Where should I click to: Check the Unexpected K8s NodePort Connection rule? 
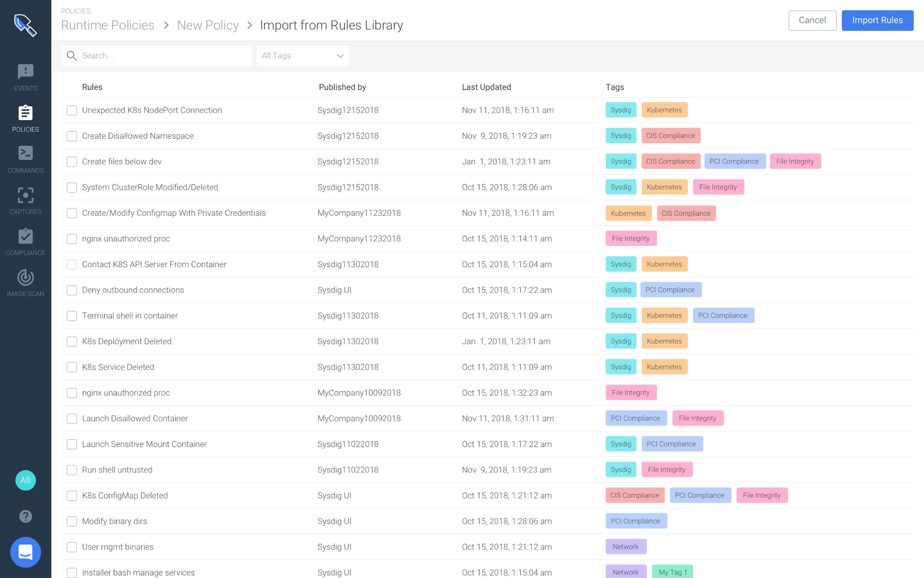point(72,110)
